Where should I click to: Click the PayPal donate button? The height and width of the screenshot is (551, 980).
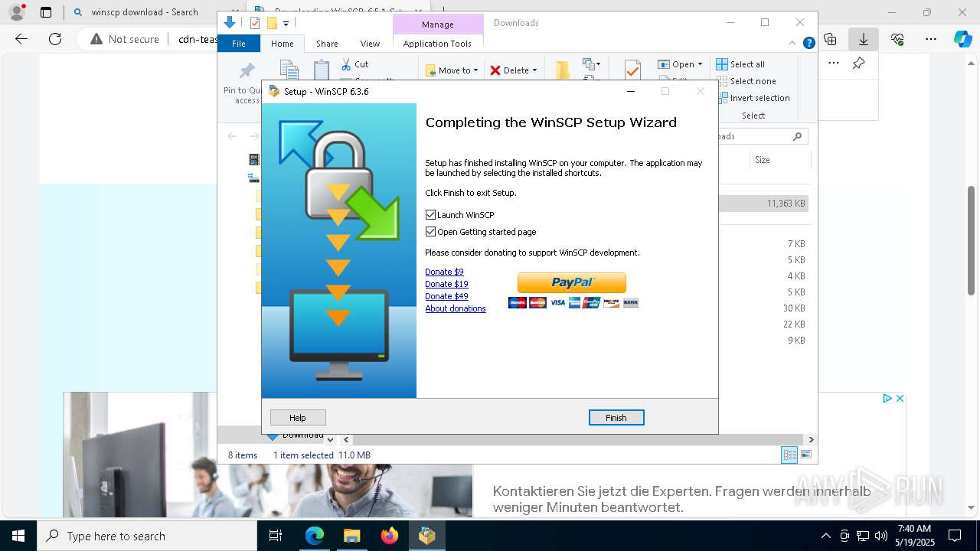coord(572,282)
